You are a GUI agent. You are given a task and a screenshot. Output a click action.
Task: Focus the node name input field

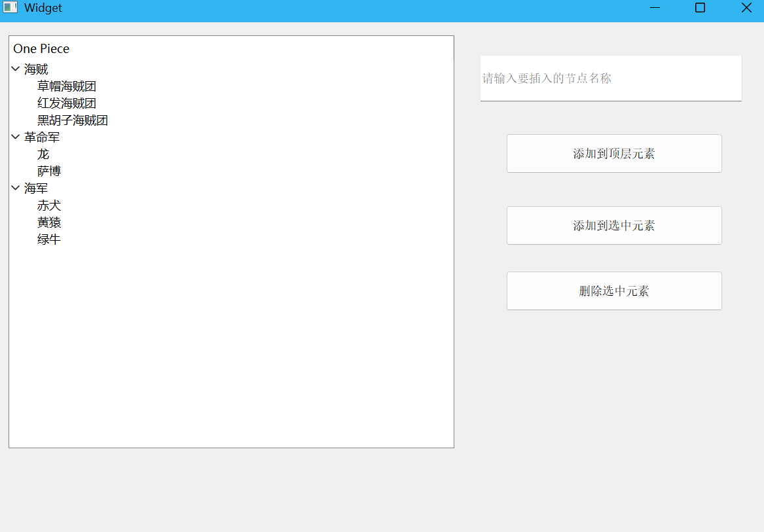pyautogui.click(x=611, y=79)
